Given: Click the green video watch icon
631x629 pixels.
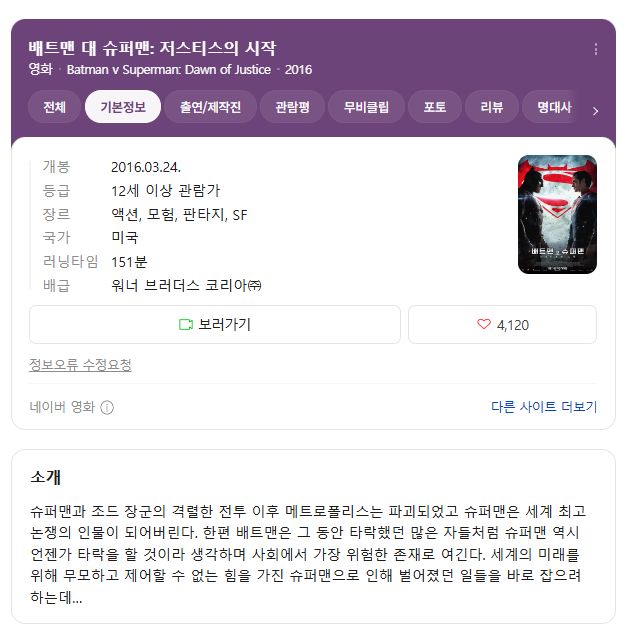Looking at the screenshot, I should point(186,324).
